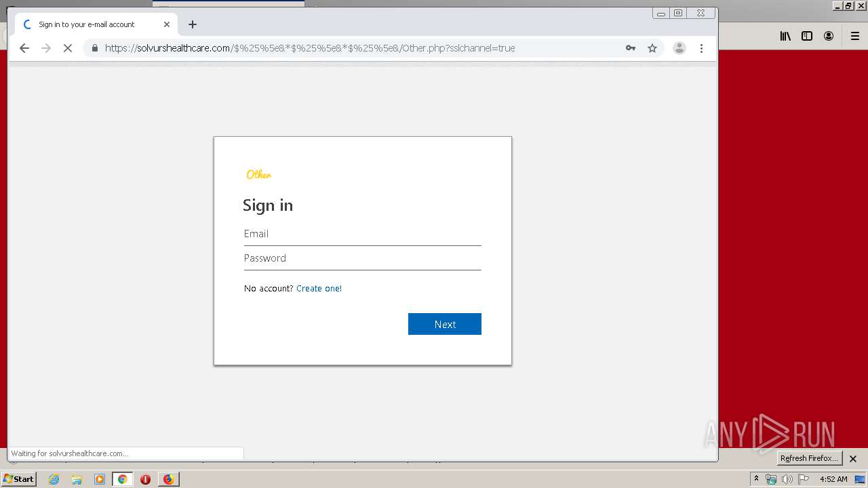This screenshot has height=488, width=868.
Task: Open network tray icon
Action: (771, 479)
